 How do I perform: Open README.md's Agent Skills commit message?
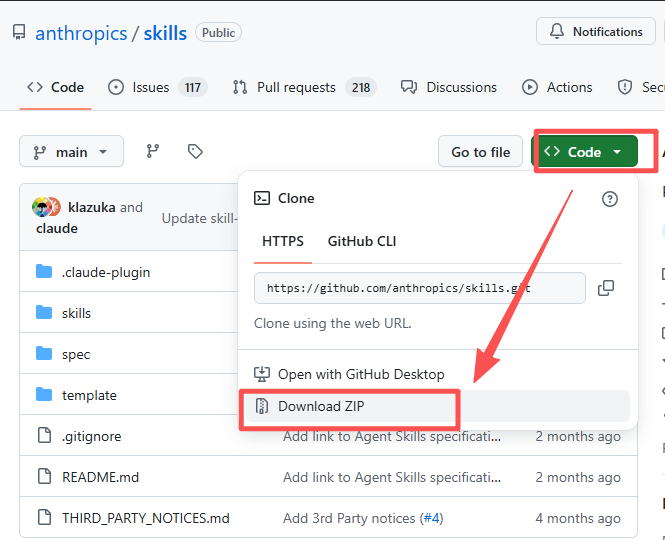tap(392, 477)
